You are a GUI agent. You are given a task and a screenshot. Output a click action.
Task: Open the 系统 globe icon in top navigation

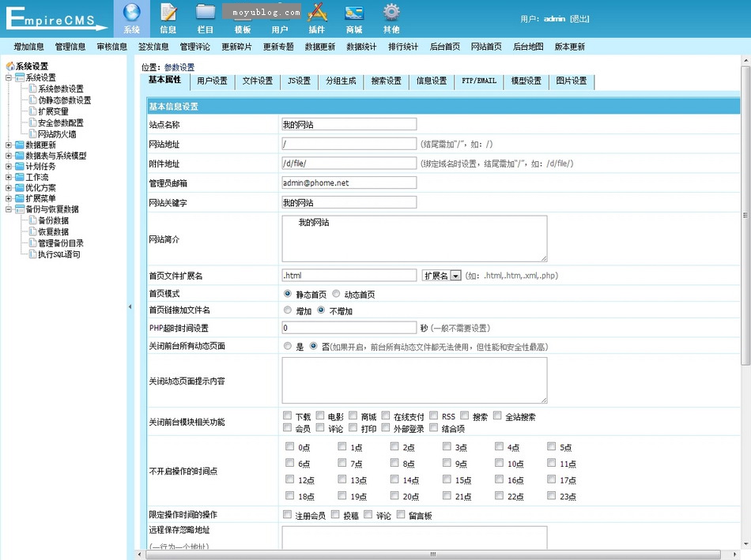coord(132,13)
